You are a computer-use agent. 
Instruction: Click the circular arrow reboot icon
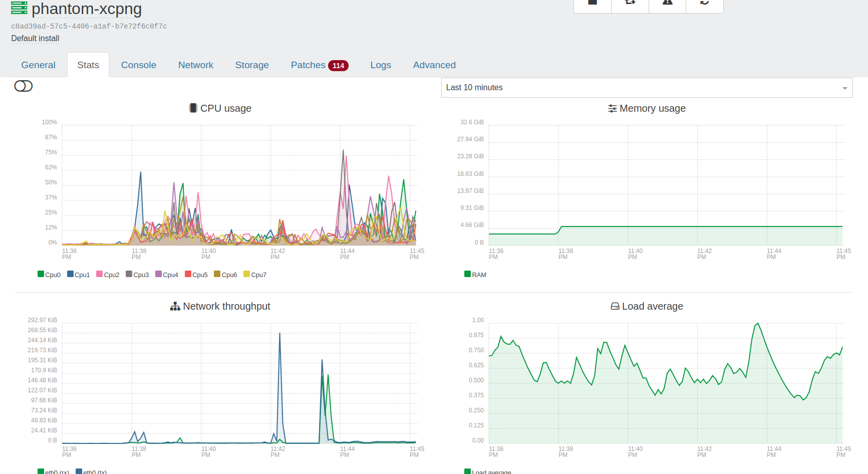[704, 3]
